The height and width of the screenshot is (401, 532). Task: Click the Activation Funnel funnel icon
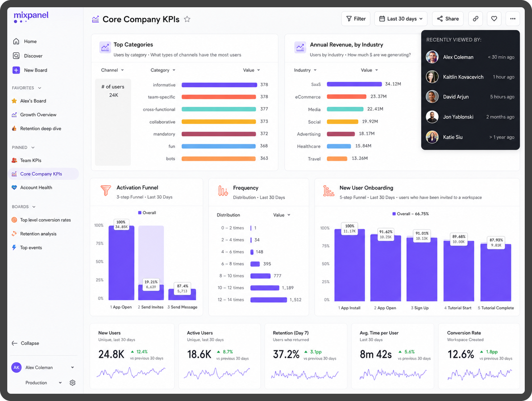point(105,190)
